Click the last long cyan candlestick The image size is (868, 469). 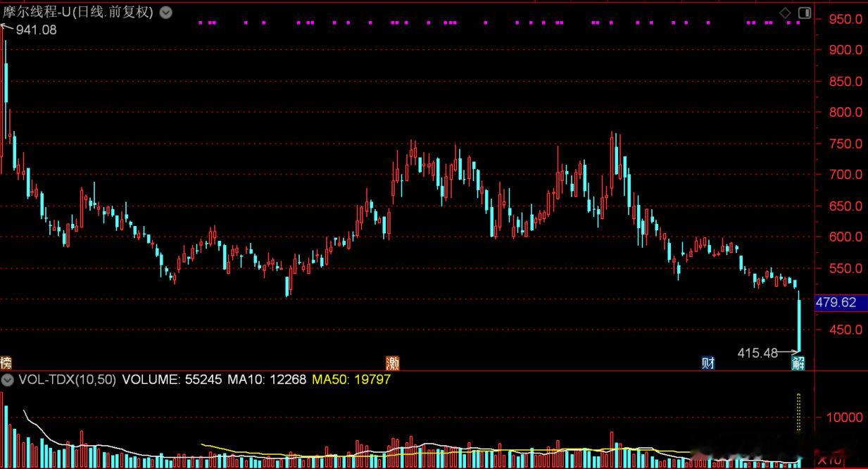[x=798, y=320]
